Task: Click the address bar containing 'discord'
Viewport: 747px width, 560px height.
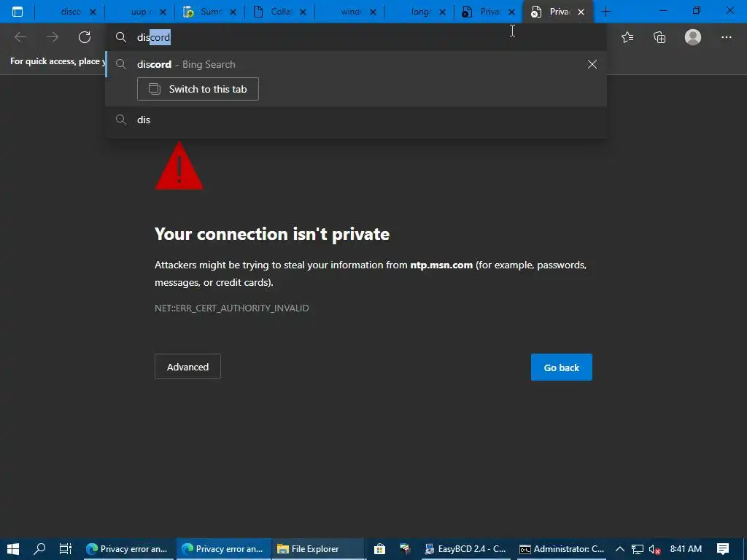Action: pyautogui.click(x=356, y=37)
